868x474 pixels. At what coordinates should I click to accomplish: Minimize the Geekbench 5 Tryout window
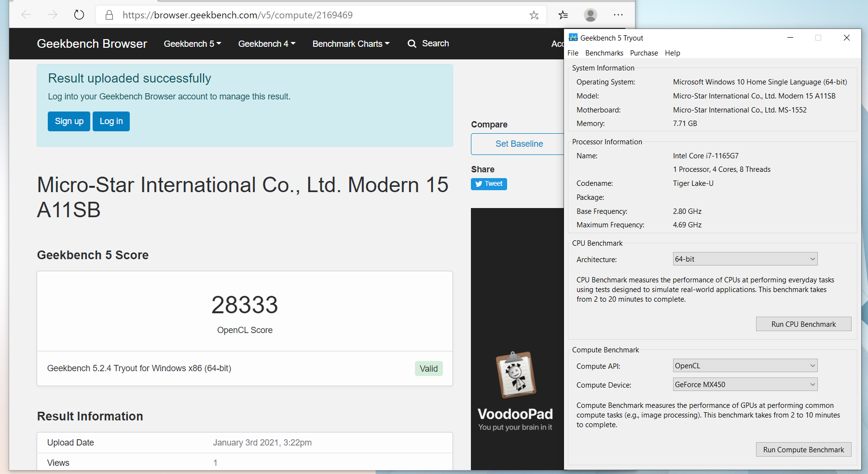tap(790, 38)
